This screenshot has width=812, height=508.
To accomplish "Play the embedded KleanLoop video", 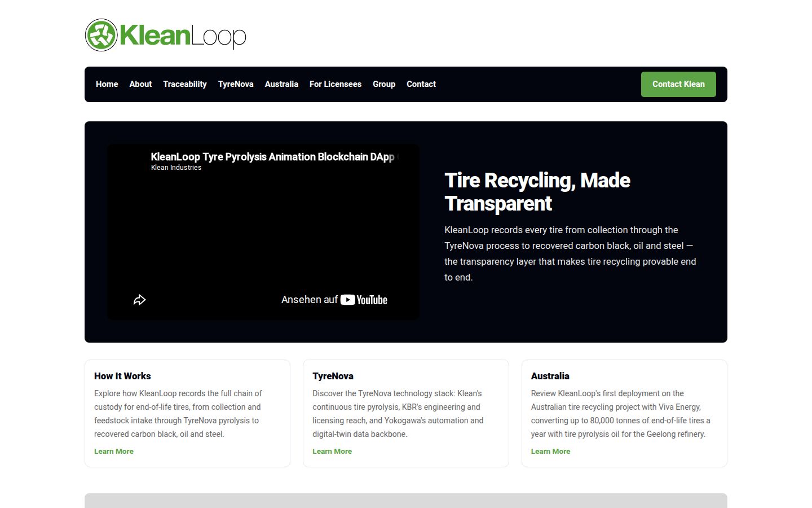I will coord(263,232).
